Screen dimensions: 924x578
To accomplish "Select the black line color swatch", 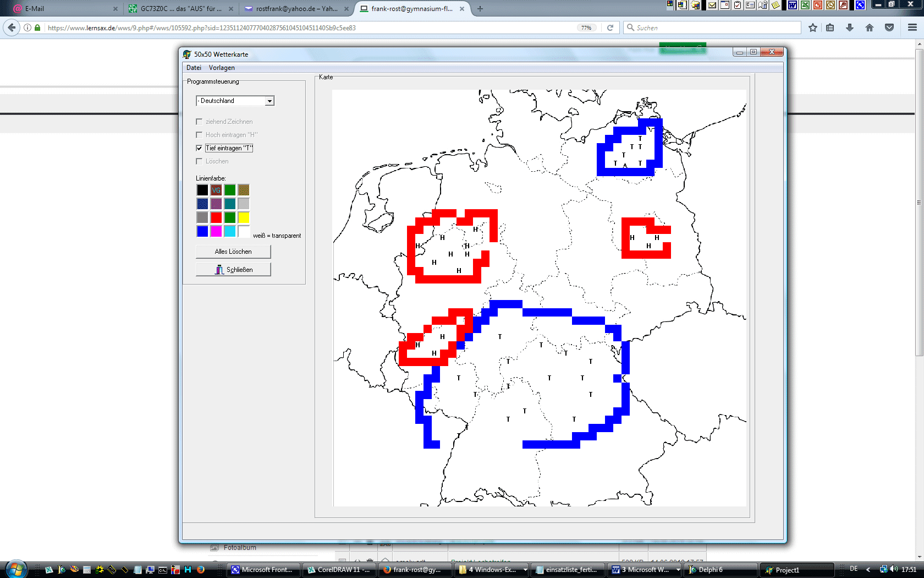I will (x=202, y=190).
